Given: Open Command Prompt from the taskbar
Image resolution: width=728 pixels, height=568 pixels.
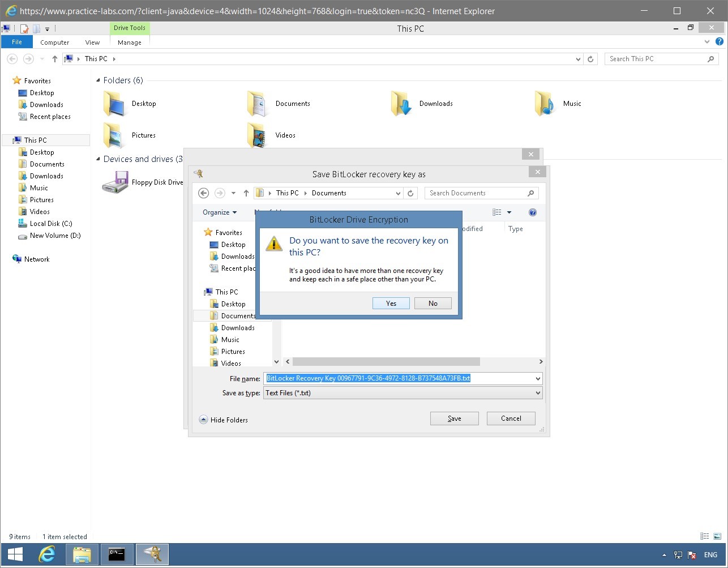Looking at the screenshot, I should (x=117, y=554).
